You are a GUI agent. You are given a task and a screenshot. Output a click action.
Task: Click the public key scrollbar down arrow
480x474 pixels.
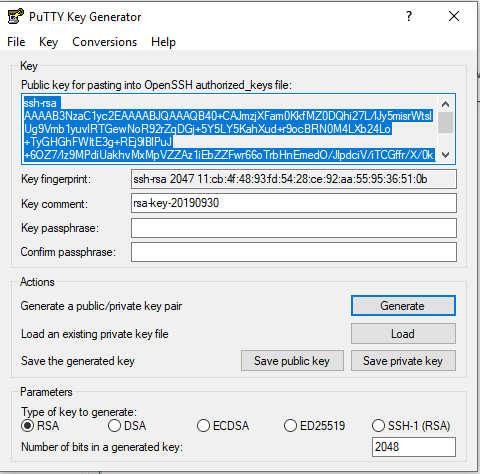point(445,155)
